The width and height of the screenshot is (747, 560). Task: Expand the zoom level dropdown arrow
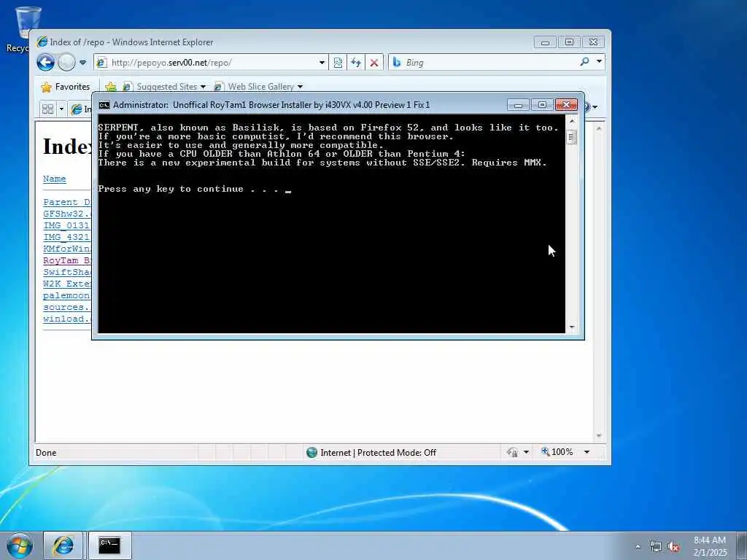(587, 452)
